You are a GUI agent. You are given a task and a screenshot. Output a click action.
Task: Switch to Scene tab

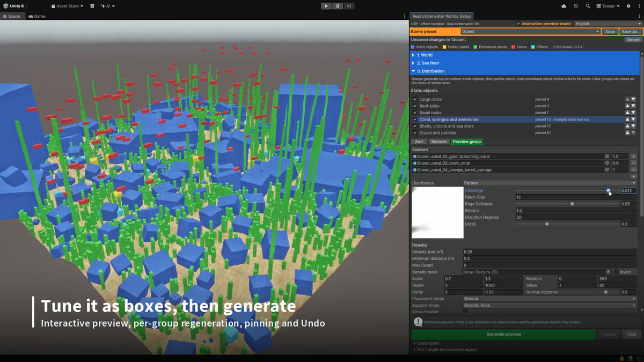click(x=11, y=16)
